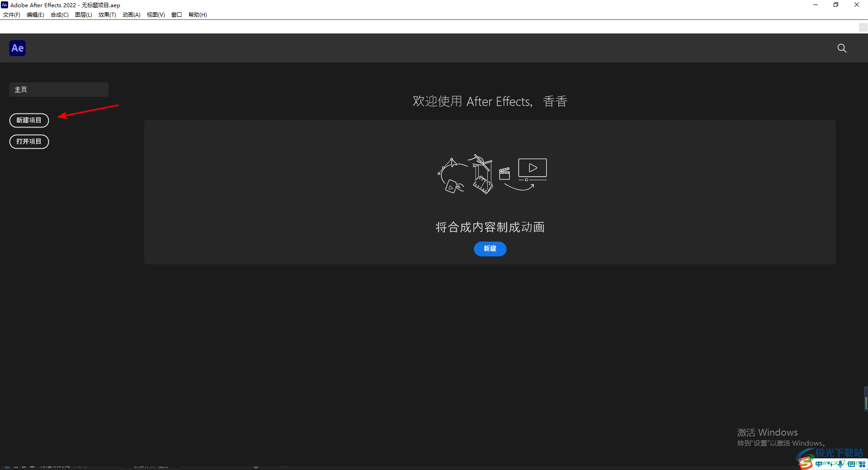Click the blue 新建 button

[x=490, y=249]
